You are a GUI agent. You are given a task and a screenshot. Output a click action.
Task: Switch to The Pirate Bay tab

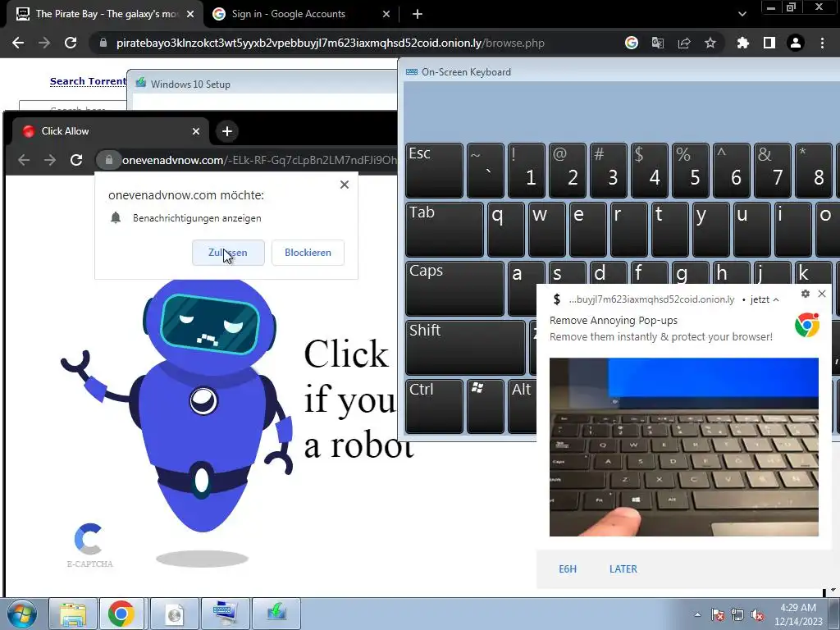point(105,14)
